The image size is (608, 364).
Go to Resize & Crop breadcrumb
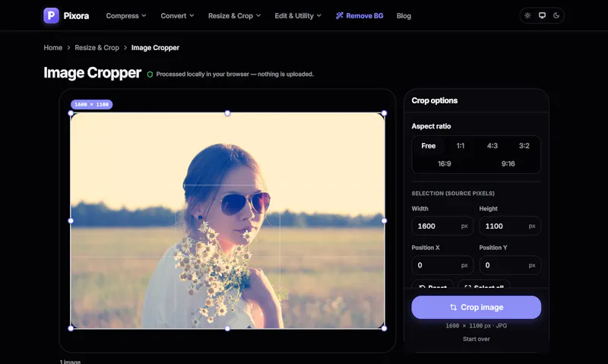click(x=97, y=48)
